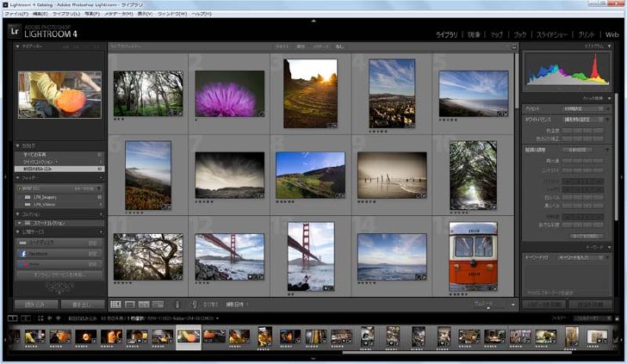Collapse the Histogram panel
The width and height of the screenshot is (627, 364).
610,46
